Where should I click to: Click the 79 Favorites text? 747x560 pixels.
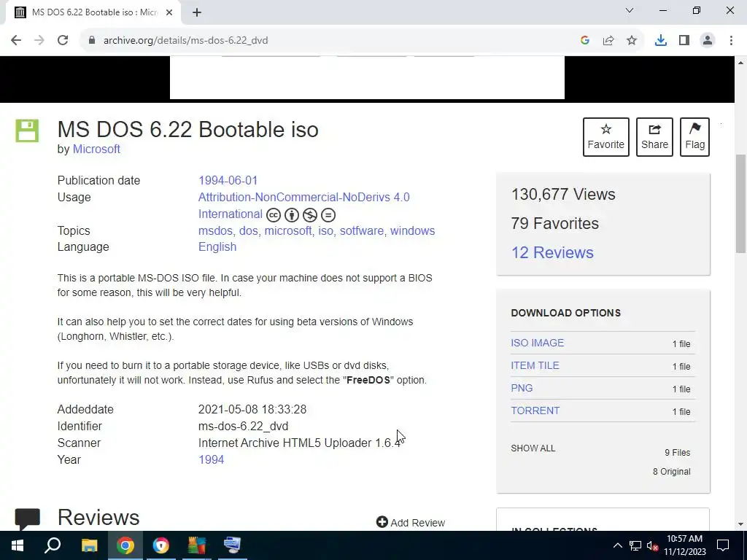[x=555, y=223]
